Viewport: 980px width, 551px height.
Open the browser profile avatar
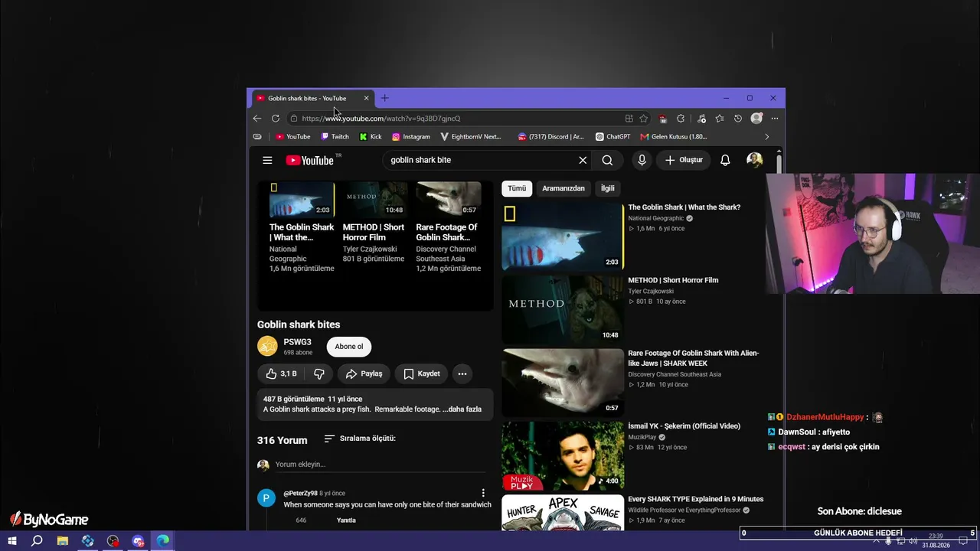756,119
